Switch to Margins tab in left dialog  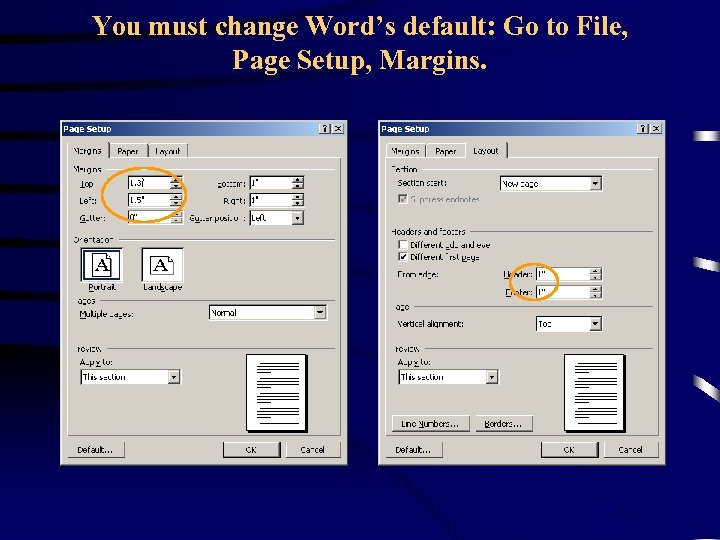[x=88, y=151]
